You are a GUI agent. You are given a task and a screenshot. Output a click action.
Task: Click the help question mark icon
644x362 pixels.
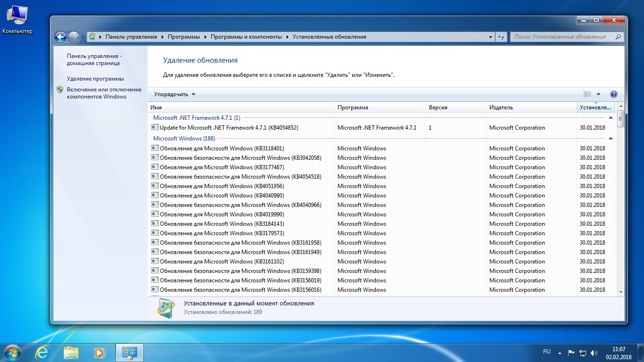click(x=613, y=94)
